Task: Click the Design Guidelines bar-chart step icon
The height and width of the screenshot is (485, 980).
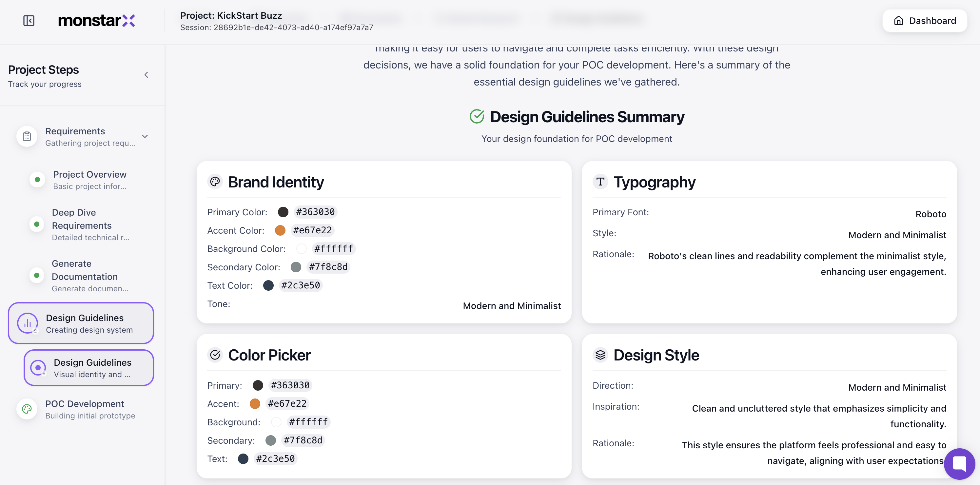Action: (27, 323)
